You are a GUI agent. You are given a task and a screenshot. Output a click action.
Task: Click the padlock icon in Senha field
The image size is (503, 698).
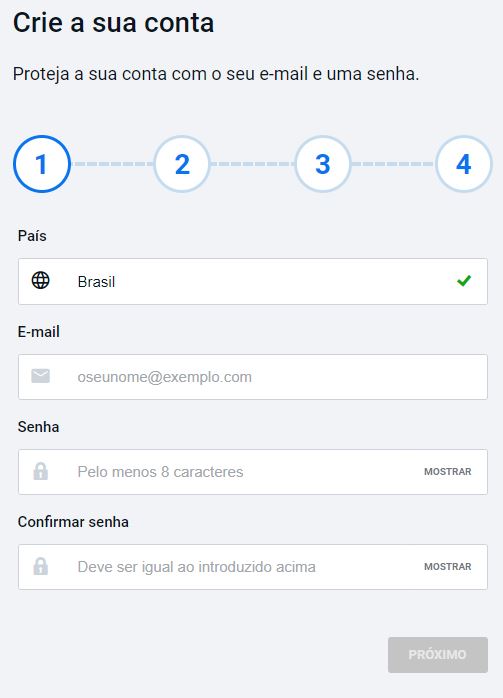tap(41, 471)
